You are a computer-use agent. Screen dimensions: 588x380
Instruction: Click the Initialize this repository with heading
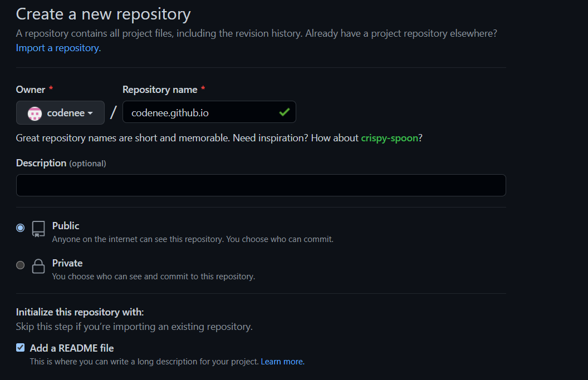tap(80, 312)
